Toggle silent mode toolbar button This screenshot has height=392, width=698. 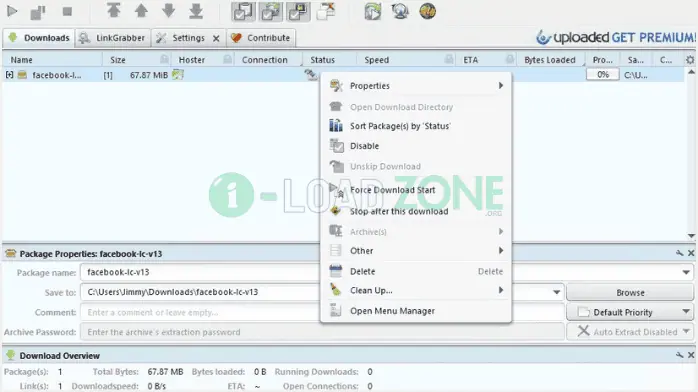(x=326, y=11)
